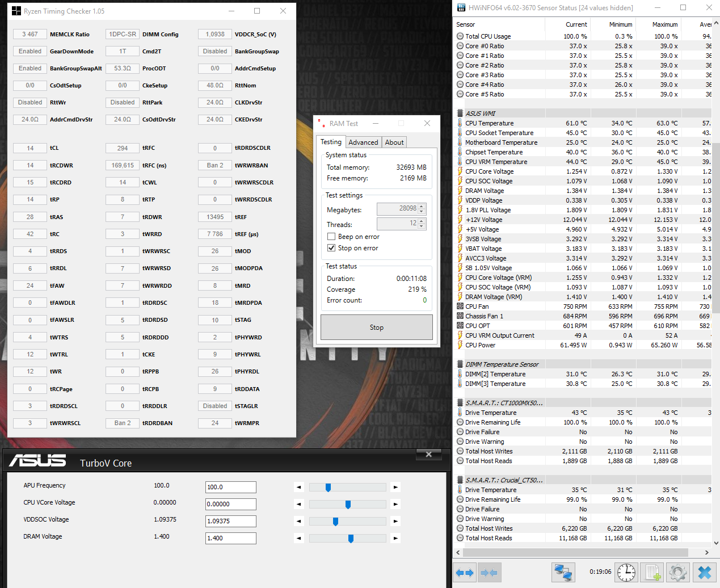Click HWiNFO vertical scrollbar down arrow

tap(716, 543)
